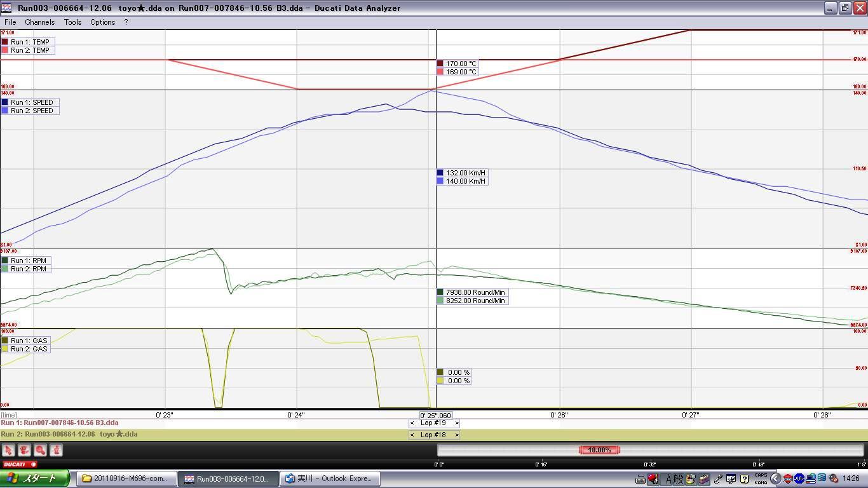Click the Run 2: GAS legend label
The image size is (868, 488).
(x=29, y=349)
